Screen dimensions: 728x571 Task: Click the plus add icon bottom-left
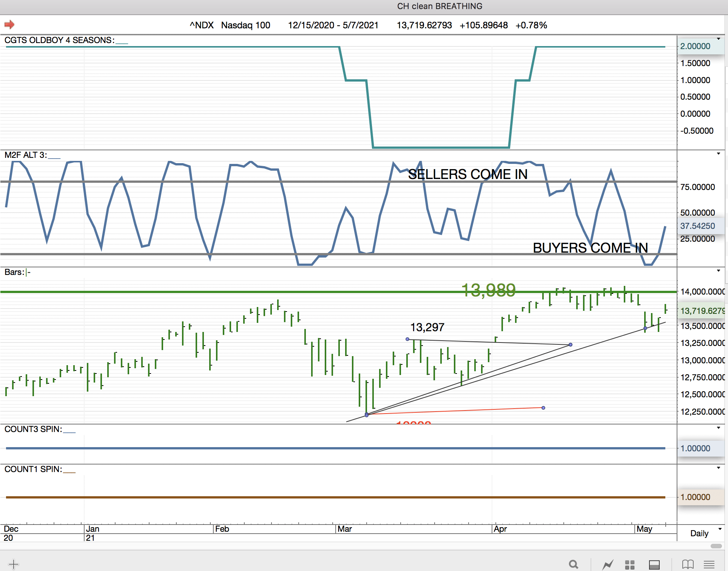coord(14,565)
